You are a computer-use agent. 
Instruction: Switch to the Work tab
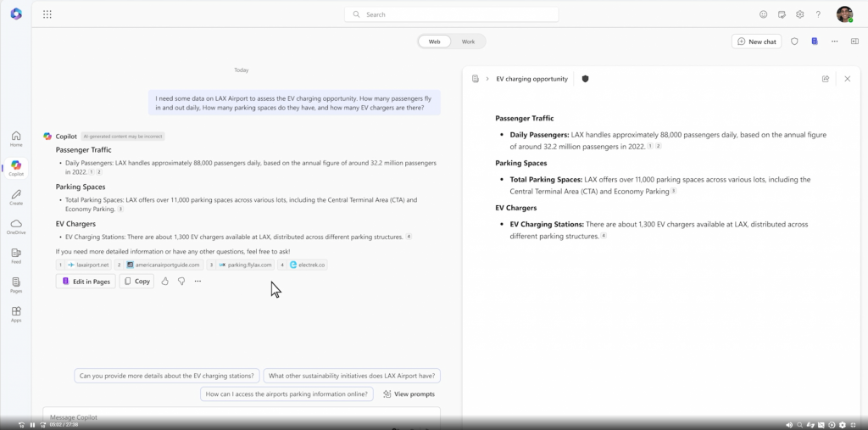468,42
